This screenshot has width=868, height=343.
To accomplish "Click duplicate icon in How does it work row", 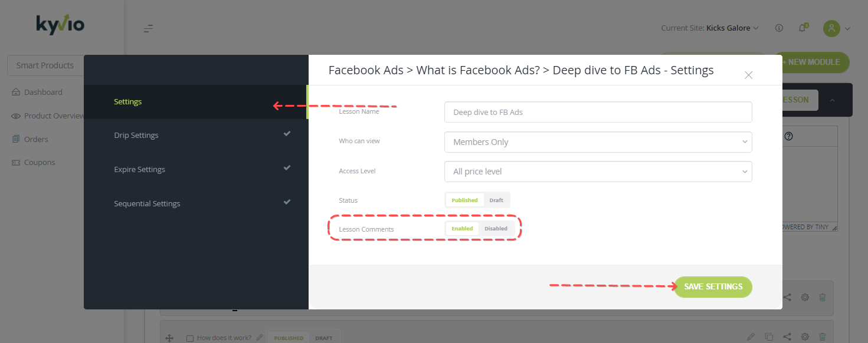I will point(769,338).
